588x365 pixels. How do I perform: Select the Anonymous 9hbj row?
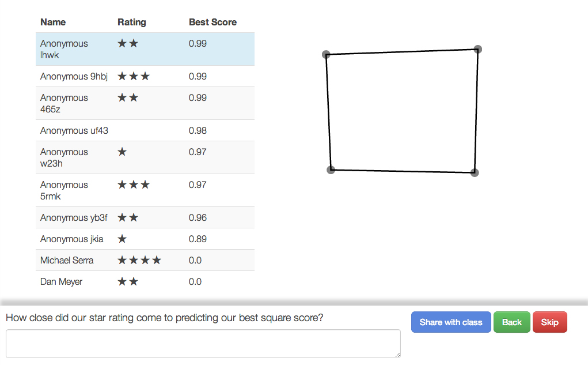(x=145, y=76)
